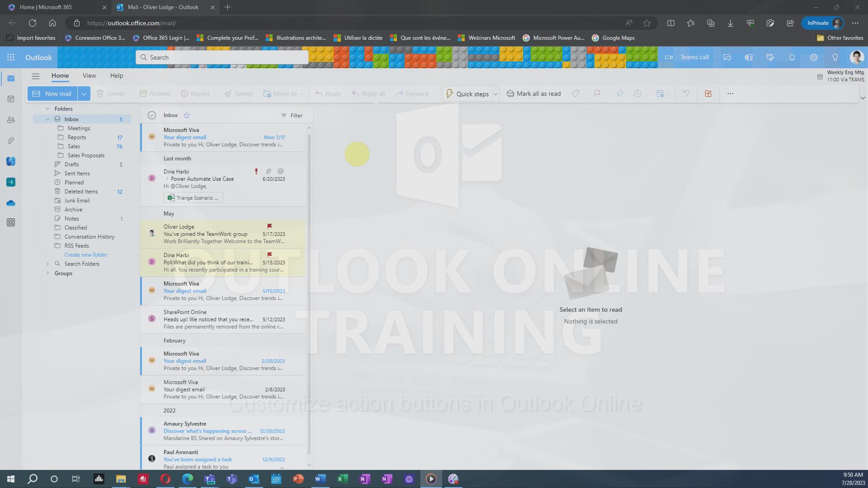Add Inbox to favorites with the star icon
Image resolution: width=868 pixels, height=488 pixels.
point(187,115)
